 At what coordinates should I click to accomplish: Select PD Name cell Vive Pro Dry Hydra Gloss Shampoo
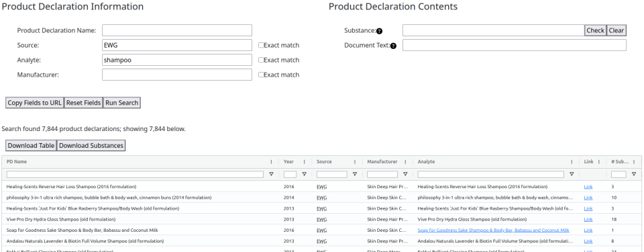(61, 220)
